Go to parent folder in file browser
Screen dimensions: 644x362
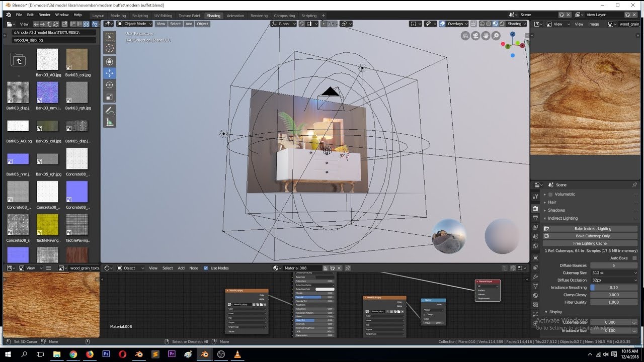(18, 61)
